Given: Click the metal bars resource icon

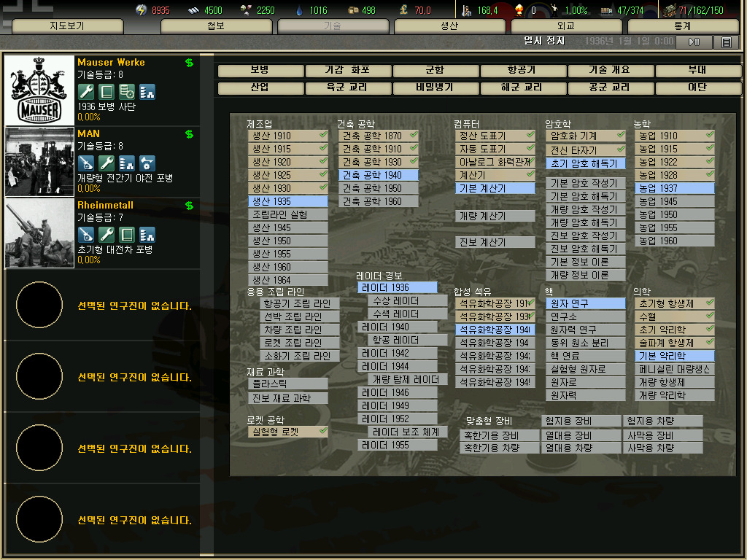Looking at the screenshot, I should pos(193,10).
